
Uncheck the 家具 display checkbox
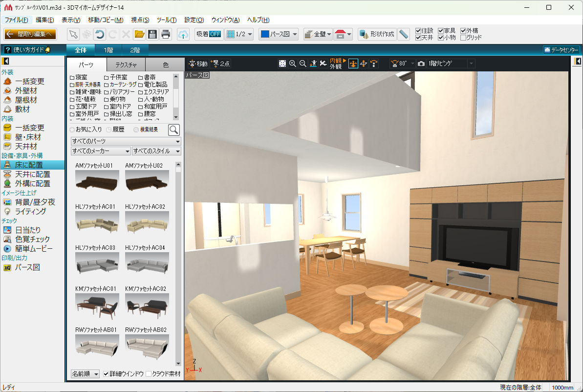click(441, 31)
